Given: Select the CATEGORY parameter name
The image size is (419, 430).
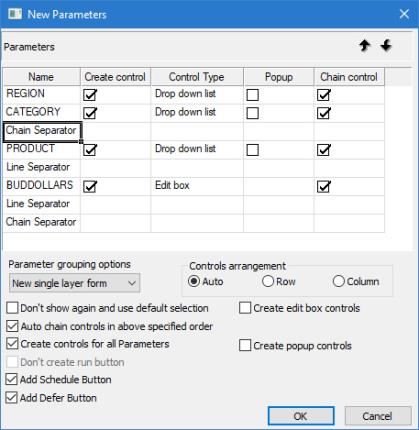Looking at the screenshot, I should pyautogui.click(x=42, y=113).
